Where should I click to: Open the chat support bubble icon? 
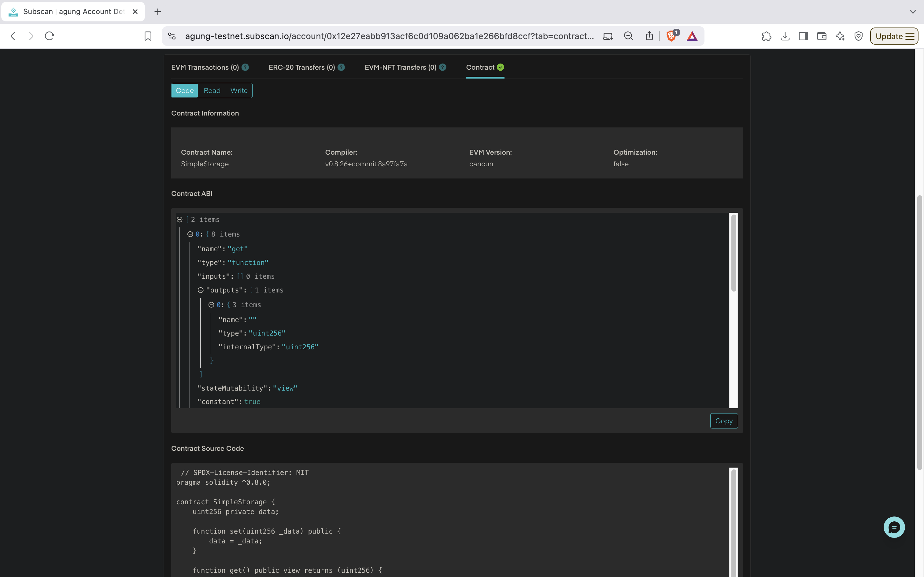(x=894, y=527)
